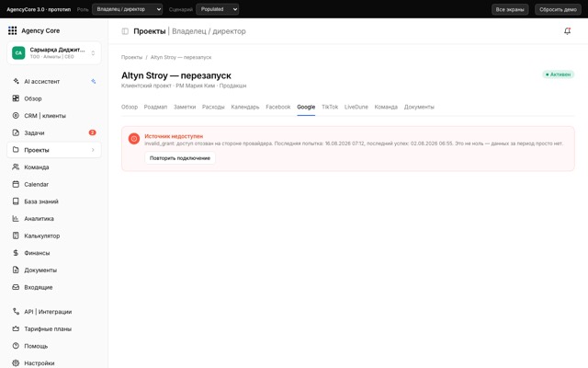The height and width of the screenshot is (368, 588).
Task: Toggle the sidebar panel icon beside Проекты
Action: (x=125, y=31)
